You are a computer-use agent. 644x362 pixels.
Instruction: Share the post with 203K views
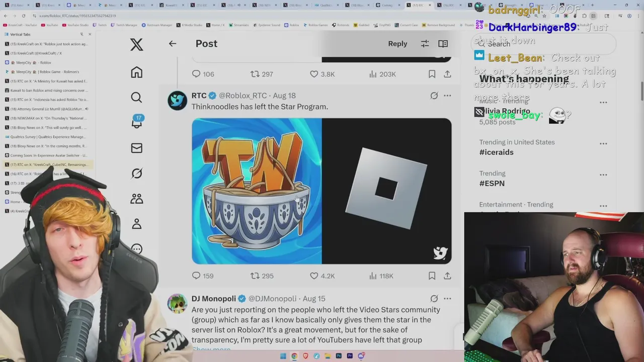click(x=447, y=74)
